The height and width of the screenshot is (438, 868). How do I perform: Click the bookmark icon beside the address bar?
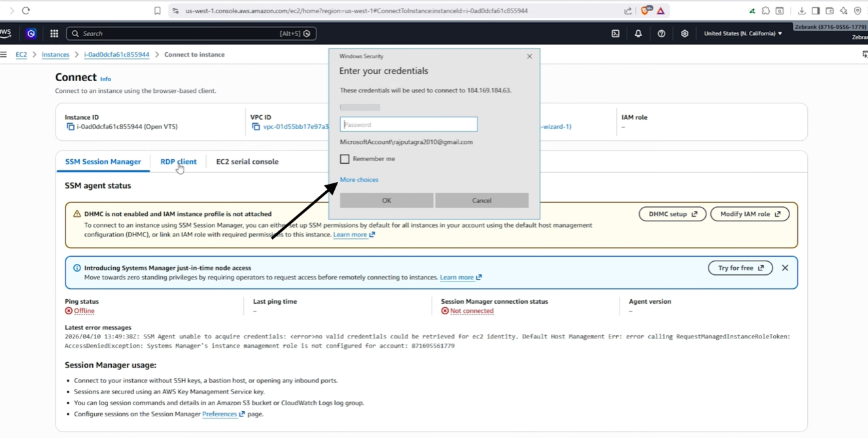click(158, 10)
